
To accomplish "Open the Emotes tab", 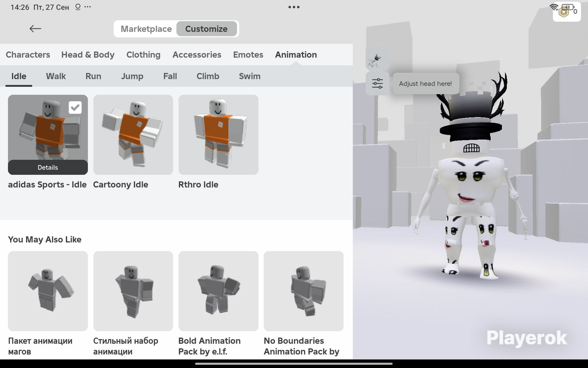I will click(x=248, y=55).
